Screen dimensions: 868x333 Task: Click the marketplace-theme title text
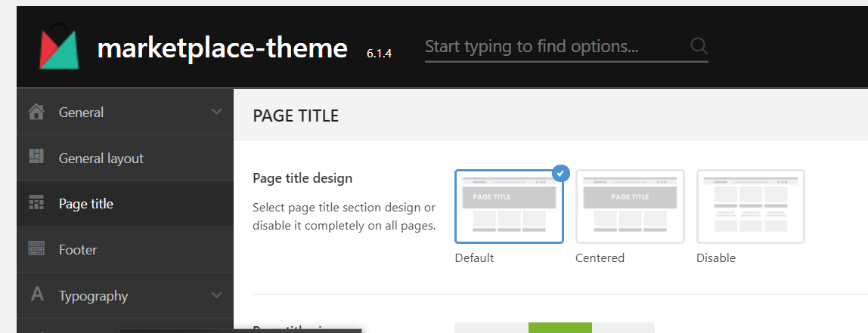(222, 48)
